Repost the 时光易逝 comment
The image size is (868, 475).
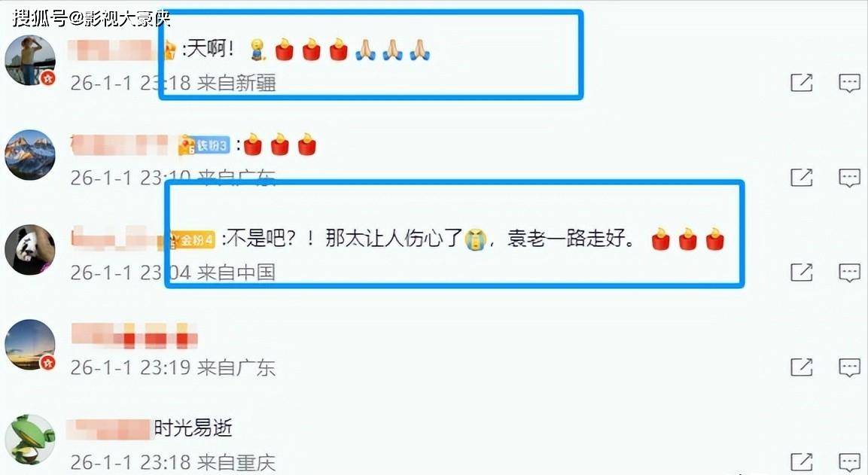pos(801,461)
